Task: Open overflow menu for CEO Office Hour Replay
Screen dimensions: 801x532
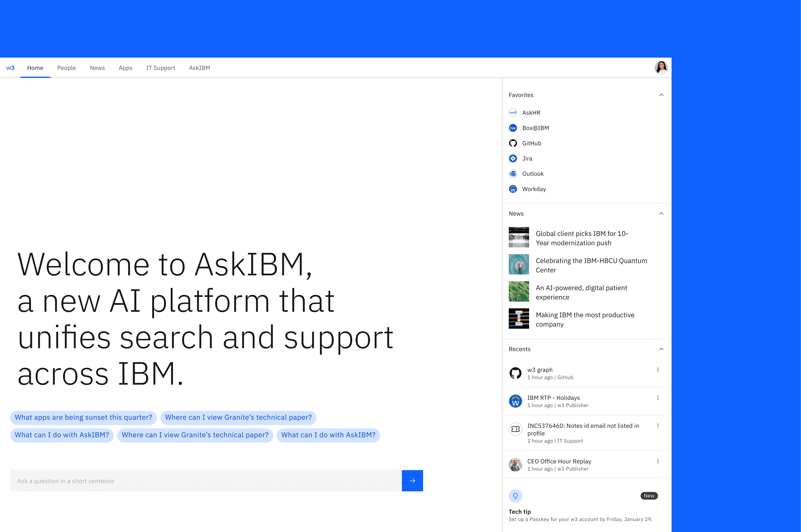Action: pyautogui.click(x=658, y=461)
